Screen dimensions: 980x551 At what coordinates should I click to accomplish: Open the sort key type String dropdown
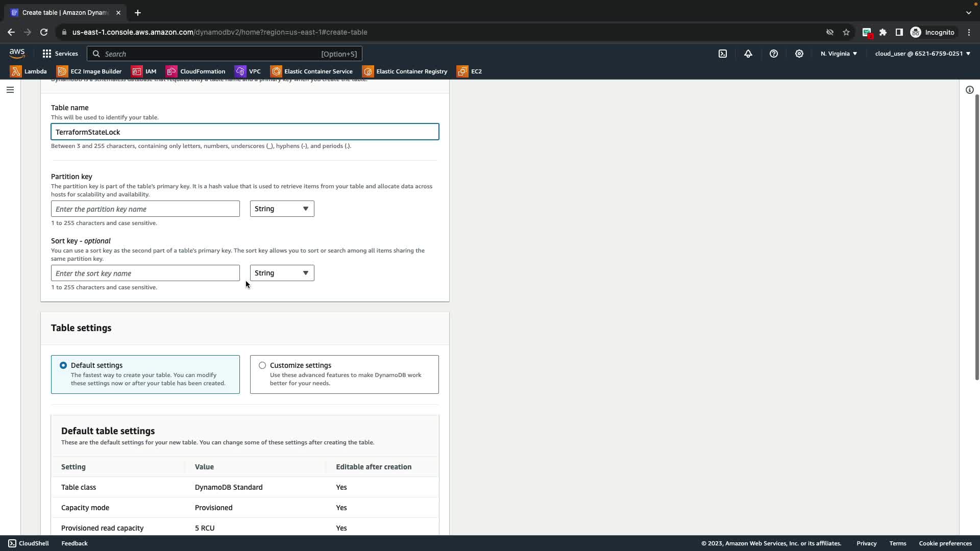point(282,273)
